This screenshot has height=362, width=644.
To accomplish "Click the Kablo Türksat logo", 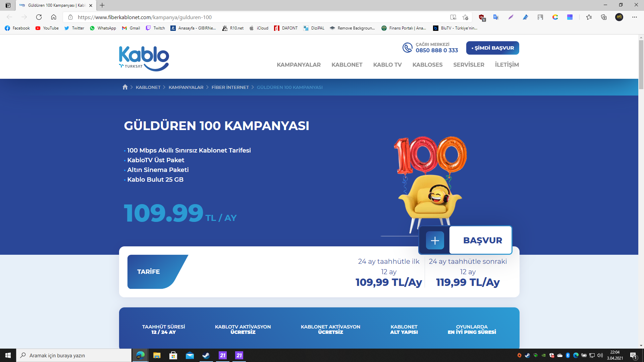I will click(x=144, y=58).
